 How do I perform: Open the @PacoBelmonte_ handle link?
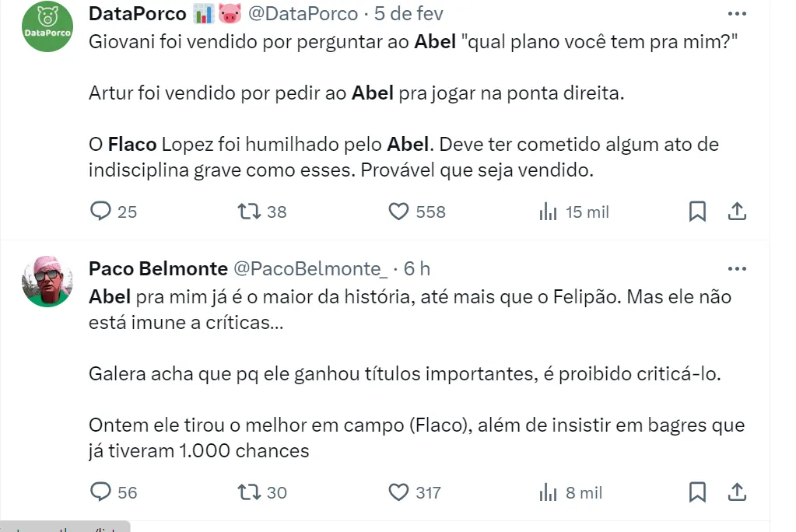coord(310,269)
